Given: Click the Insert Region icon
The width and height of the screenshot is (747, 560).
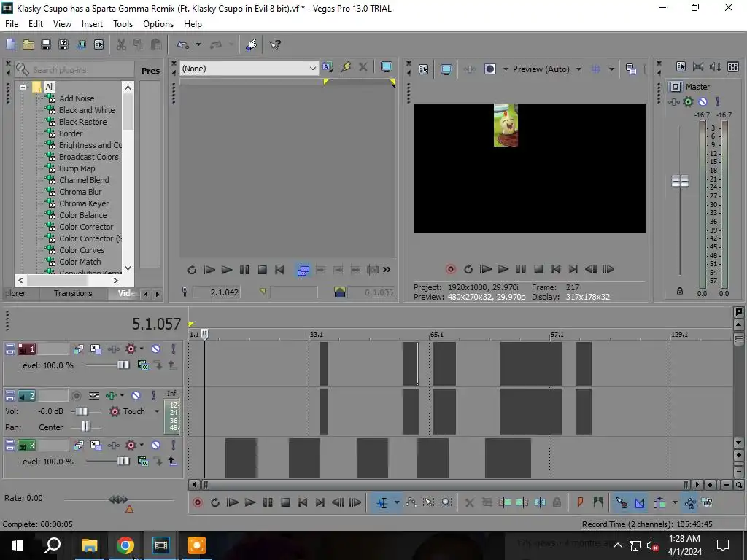Looking at the screenshot, I should coord(597,502).
